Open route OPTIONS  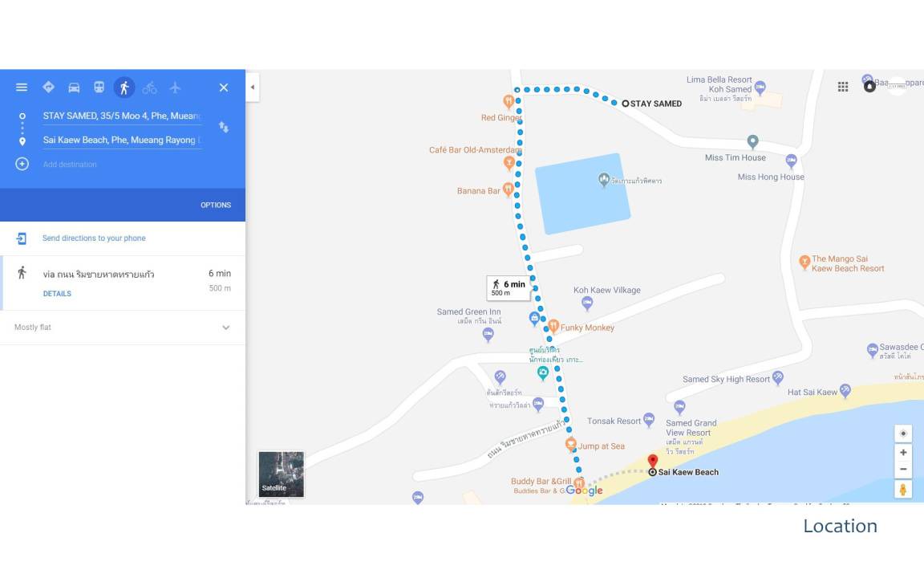(216, 206)
